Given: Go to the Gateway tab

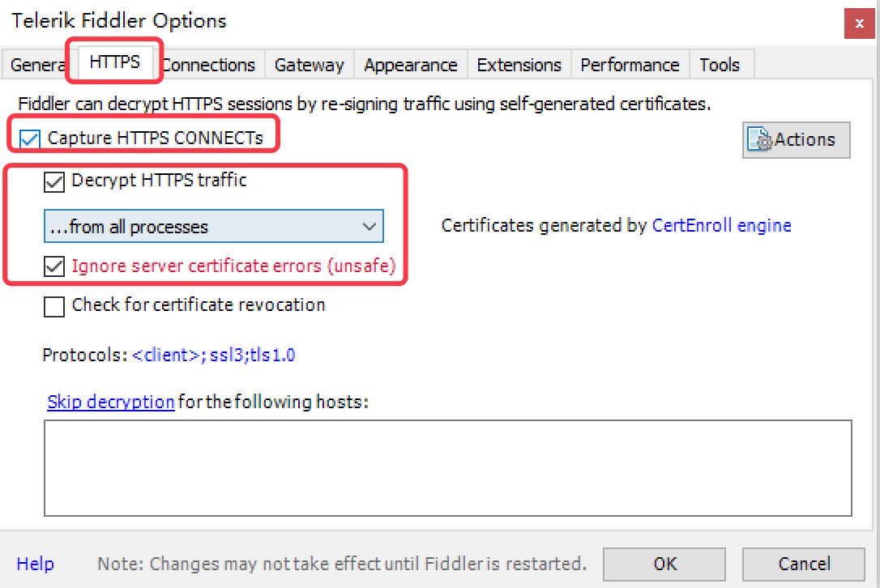Looking at the screenshot, I should [x=309, y=65].
